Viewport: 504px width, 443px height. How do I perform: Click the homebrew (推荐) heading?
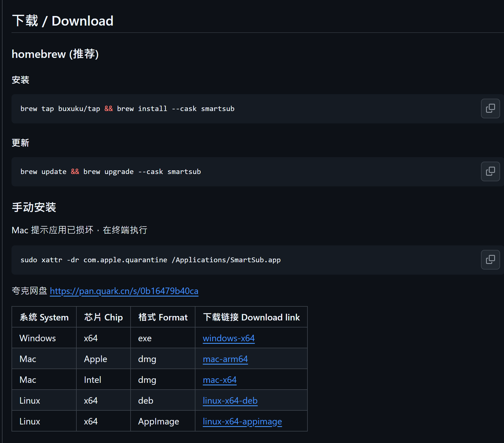coord(55,54)
